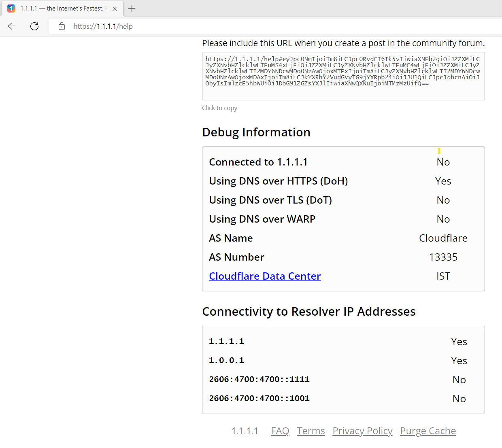Focus the address bar URL
Screen dimensions: 502x448
(x=103, y=26)
